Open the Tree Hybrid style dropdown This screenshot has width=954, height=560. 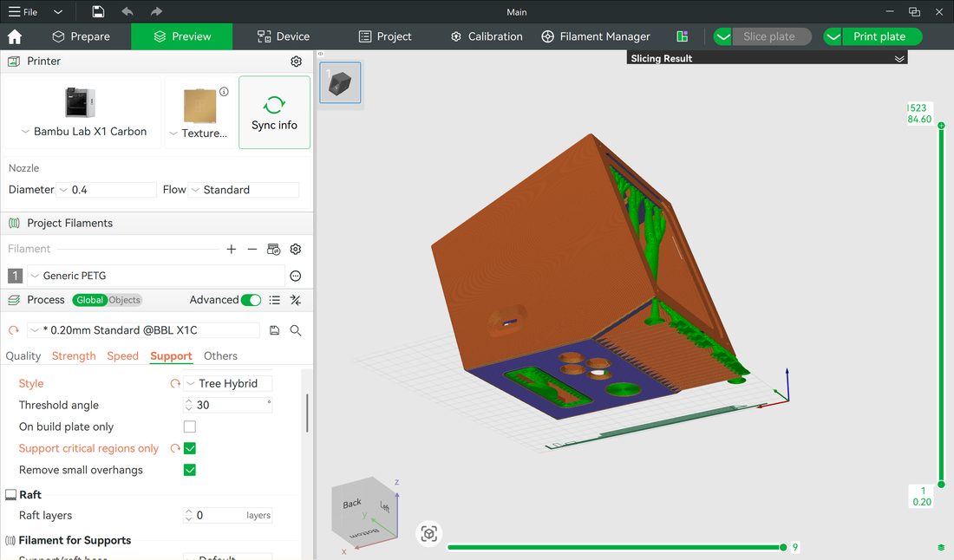click(227, 384)
